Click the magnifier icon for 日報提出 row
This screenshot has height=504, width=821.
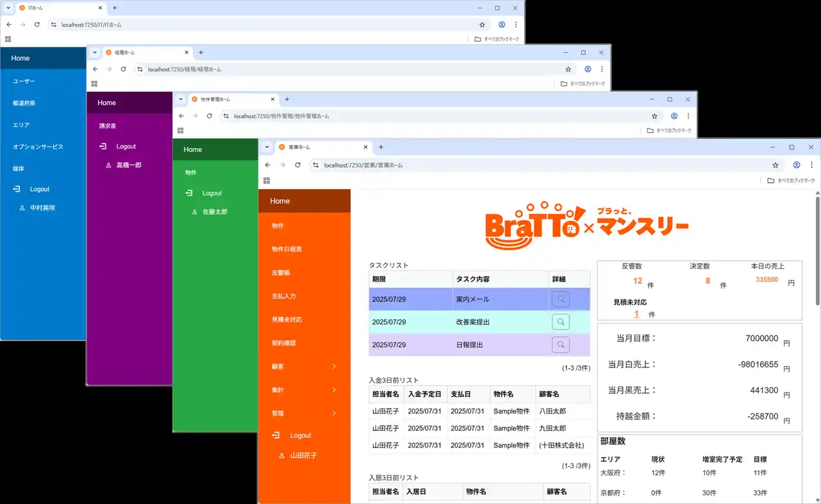[561, 345]
